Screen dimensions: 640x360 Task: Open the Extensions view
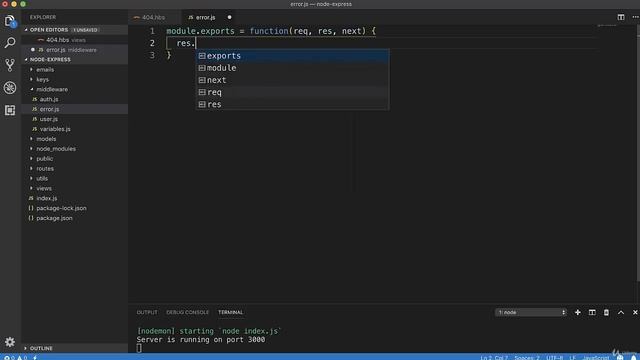(x=10, y=110)
